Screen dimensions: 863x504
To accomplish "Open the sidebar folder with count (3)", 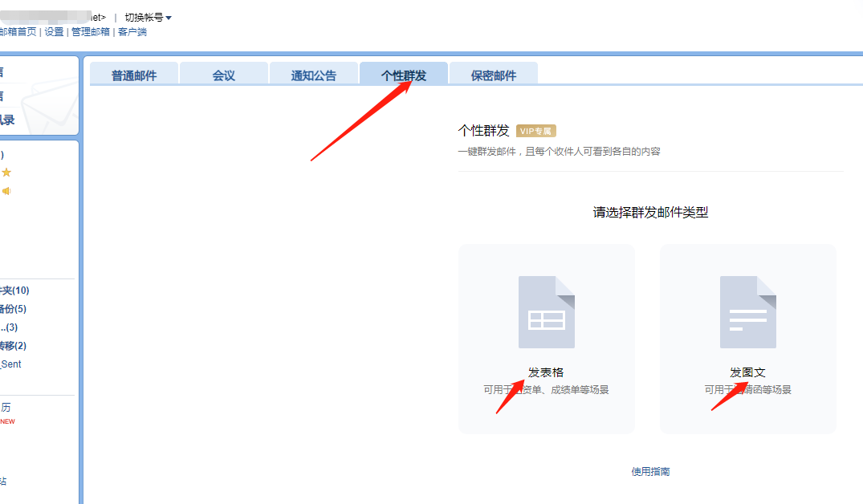I will [x=9, y=327].
